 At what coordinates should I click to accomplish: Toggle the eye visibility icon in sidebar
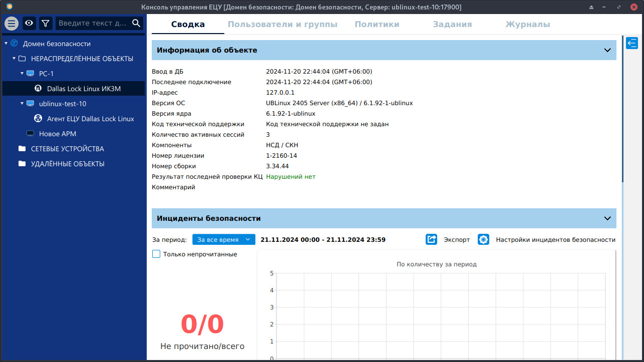(x=30, y=23)
